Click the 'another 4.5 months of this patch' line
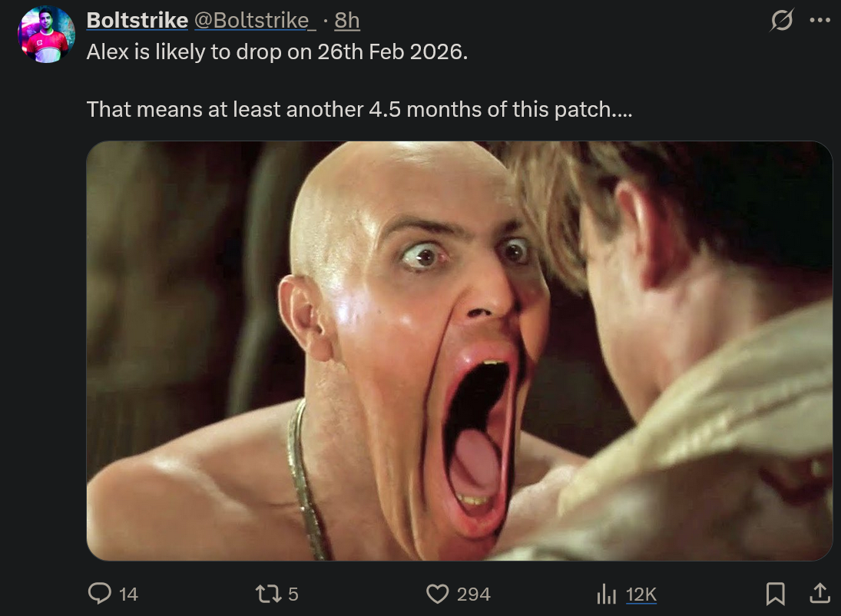 (x=359, y=110)
